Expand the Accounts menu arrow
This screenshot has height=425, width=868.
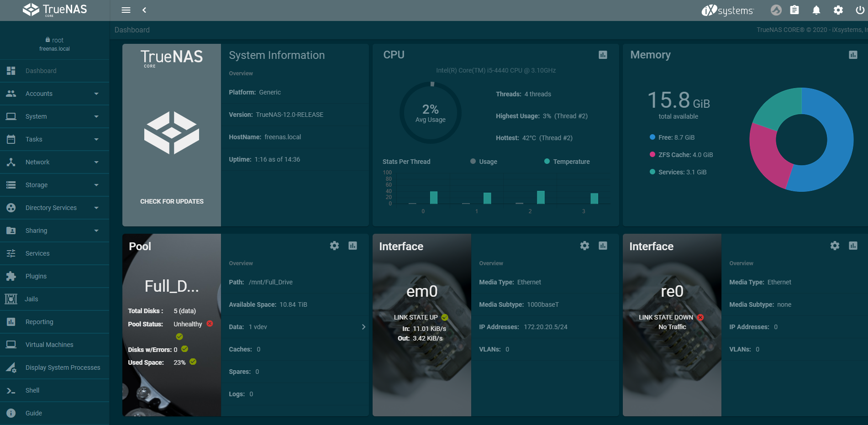(x=96, y=94)
